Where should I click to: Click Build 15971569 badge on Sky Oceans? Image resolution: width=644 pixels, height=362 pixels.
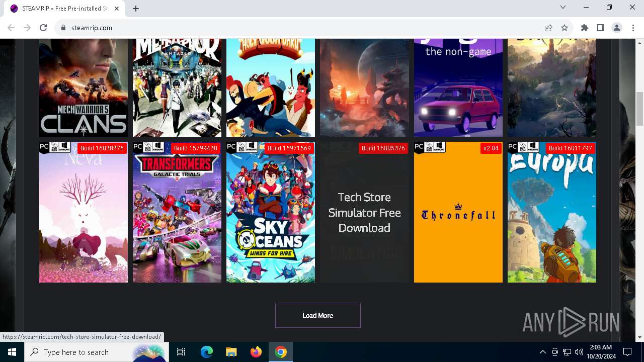tap(289, 148)
